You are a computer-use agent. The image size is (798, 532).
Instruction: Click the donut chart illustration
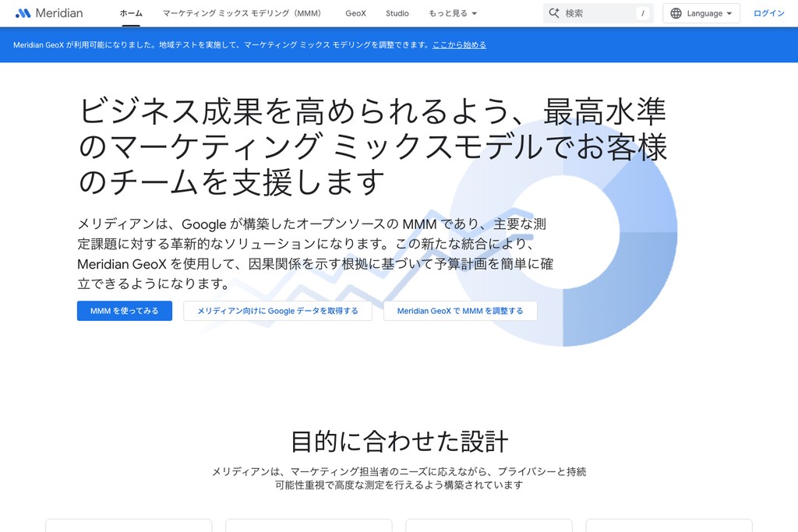(x=563, y=232)
